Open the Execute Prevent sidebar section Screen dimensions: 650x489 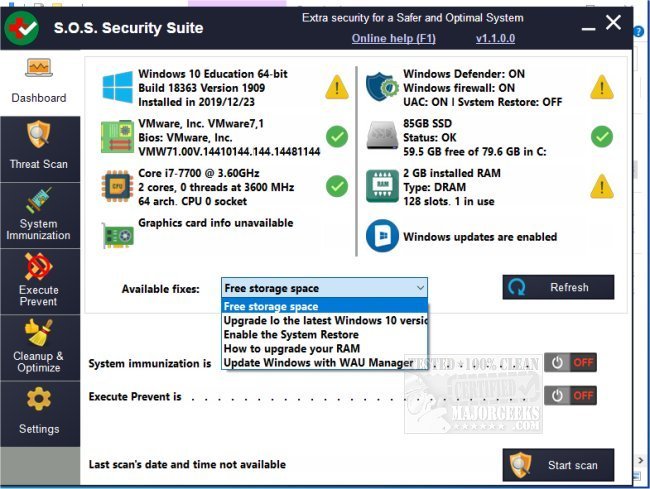click(39, 280)
